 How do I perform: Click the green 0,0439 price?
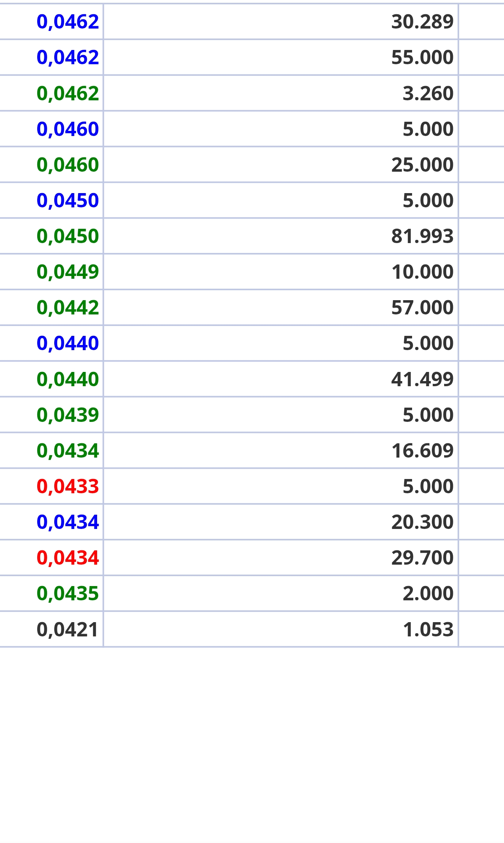click(67, 415)
